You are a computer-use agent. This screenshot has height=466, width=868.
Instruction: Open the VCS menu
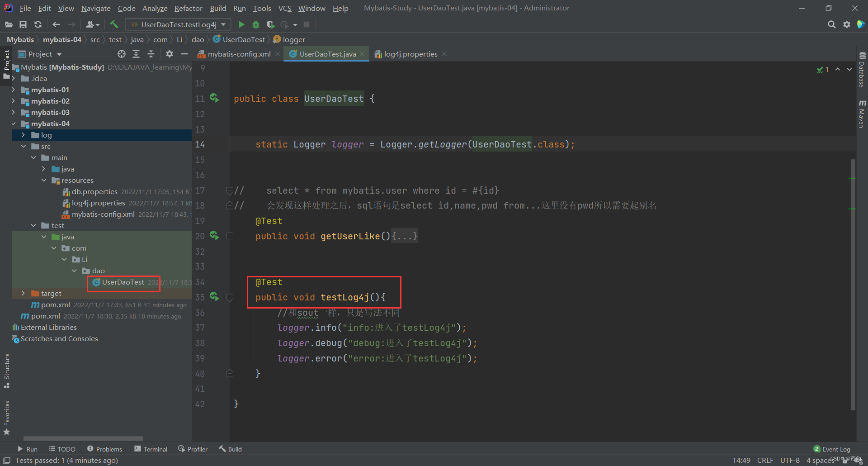tap(285, 8)
